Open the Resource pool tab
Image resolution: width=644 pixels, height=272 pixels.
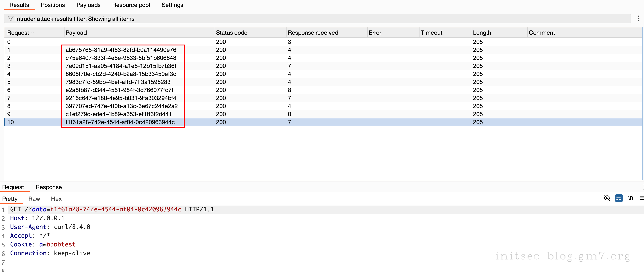tap(131, 5)
